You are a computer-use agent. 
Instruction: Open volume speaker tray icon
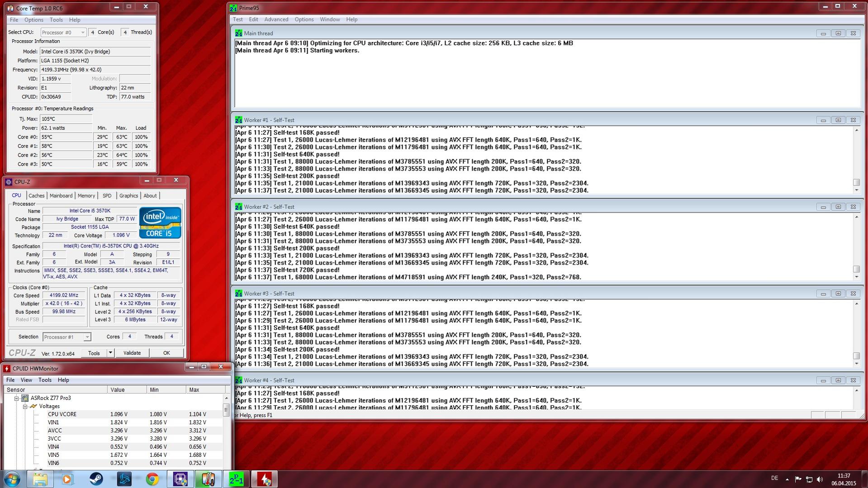click(820, 479)
